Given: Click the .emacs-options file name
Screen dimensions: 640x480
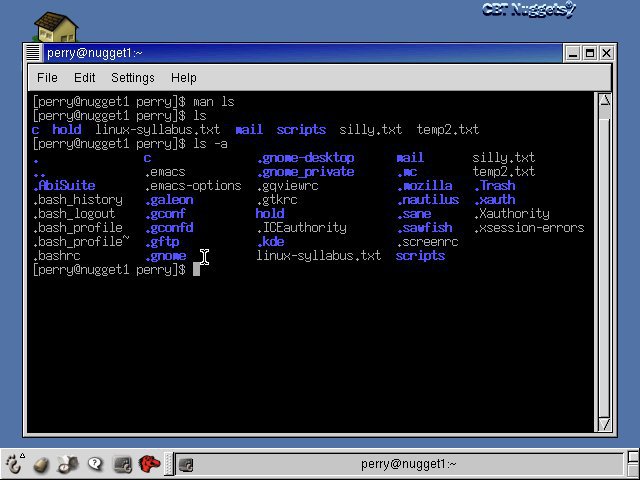Looking at the screenshot, I should click(x=193, y=186).
